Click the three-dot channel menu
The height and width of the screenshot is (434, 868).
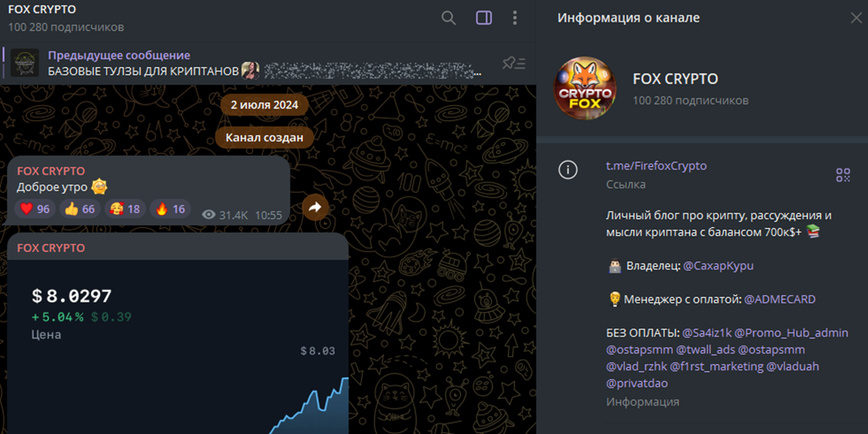point(515,18)
